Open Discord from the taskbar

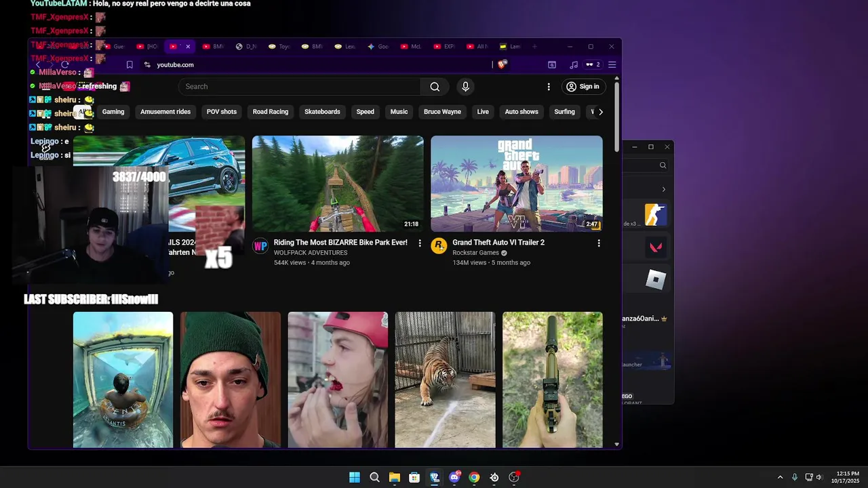tap(454, 477)
